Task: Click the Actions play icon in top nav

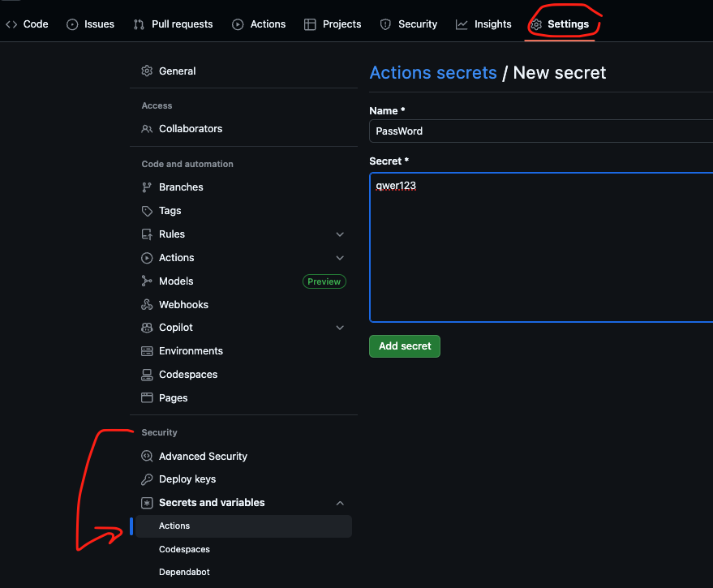Action: coord(238,24)
